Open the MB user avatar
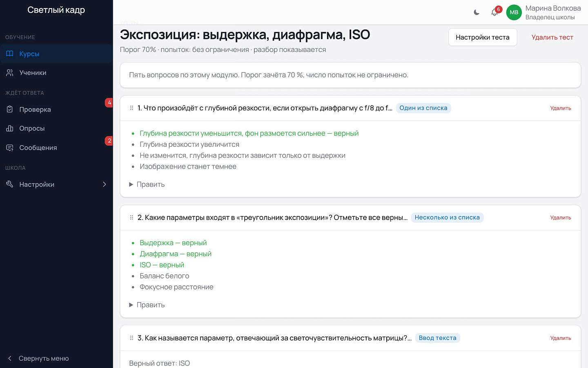The height and width of the screenshot is (368, 588). click(x=514, y=12)
